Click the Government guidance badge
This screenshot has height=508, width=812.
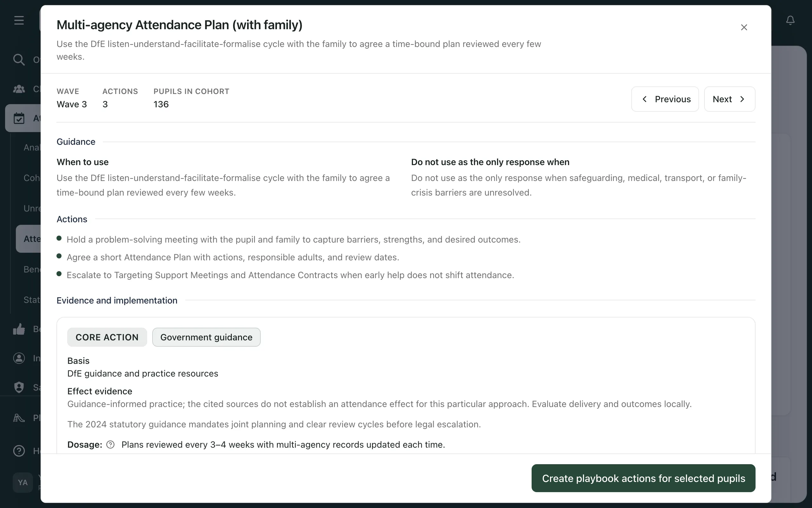tap(206, 337)
